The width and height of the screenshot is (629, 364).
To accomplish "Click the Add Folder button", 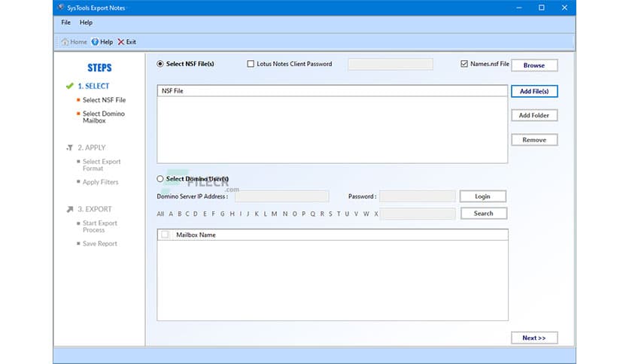I will (x=534, y=116).
